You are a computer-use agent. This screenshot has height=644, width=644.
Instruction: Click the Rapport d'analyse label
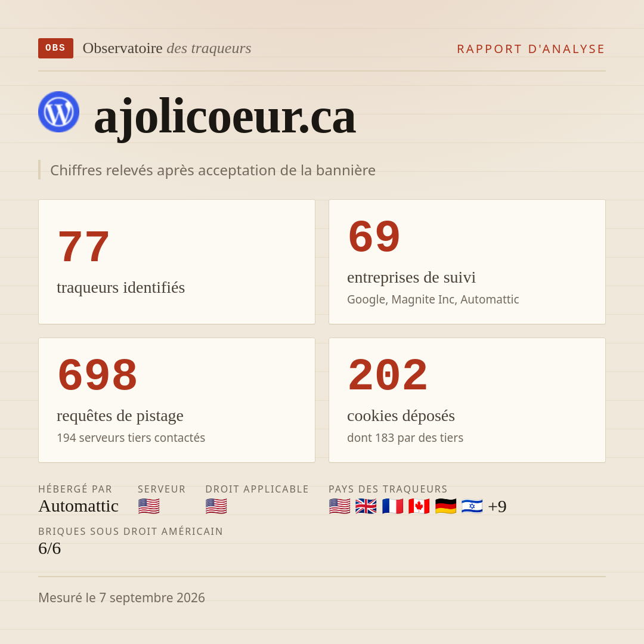[531, 49]
